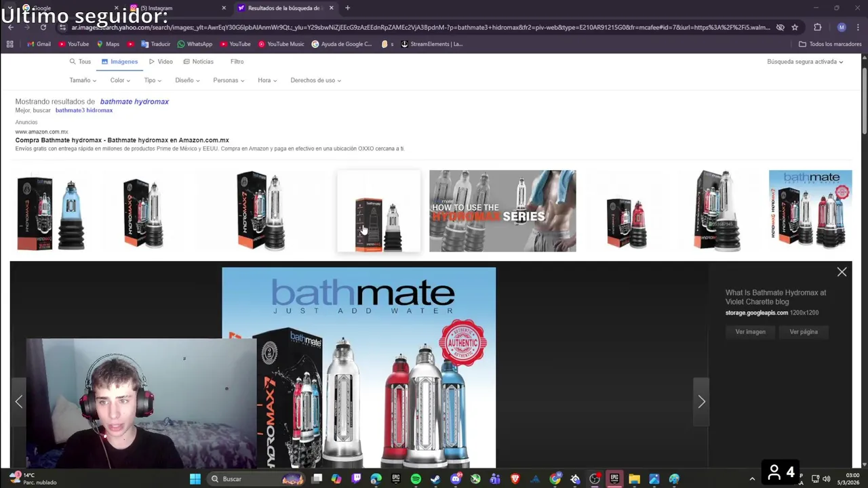Show the next image in preview
Viewport: 868px width, 488px height.
pyautogui.click(x=701, y=401)
